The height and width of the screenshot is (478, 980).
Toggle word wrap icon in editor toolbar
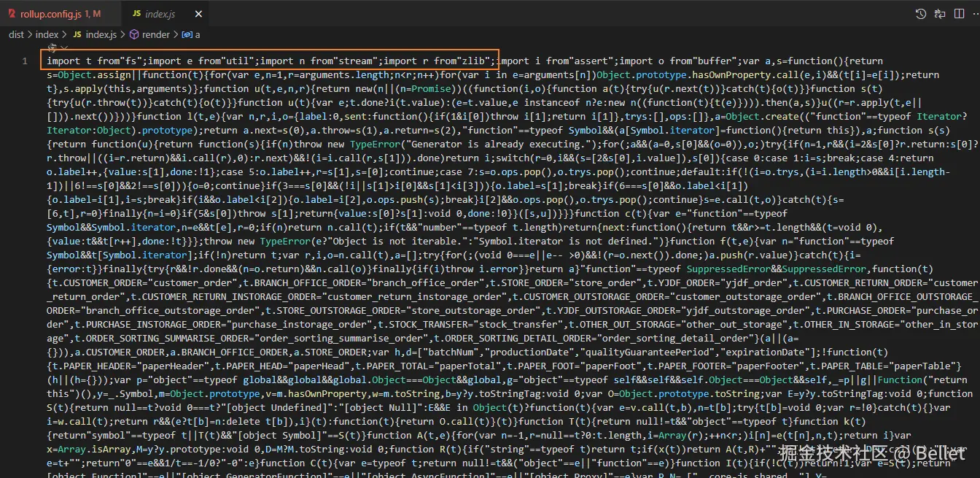[940, 13]
